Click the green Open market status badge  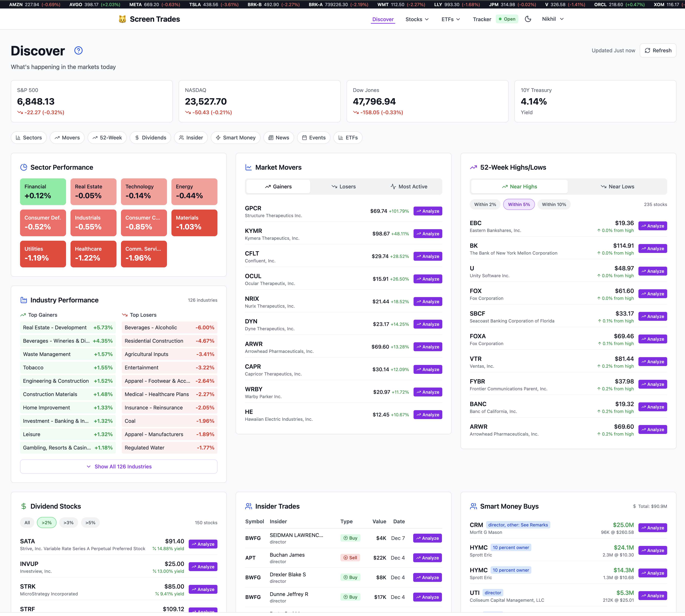pos(507,19)
